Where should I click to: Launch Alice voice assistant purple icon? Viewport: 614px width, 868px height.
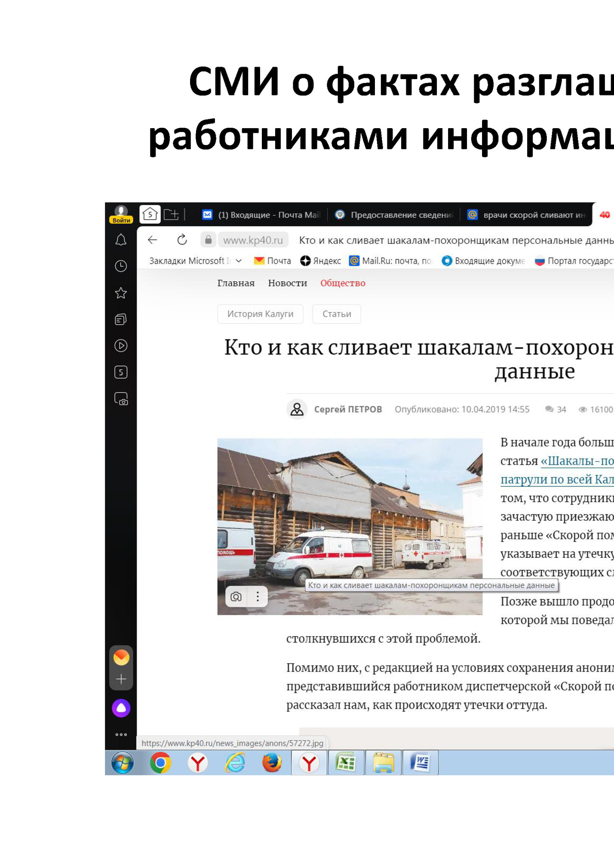(121, 708)
